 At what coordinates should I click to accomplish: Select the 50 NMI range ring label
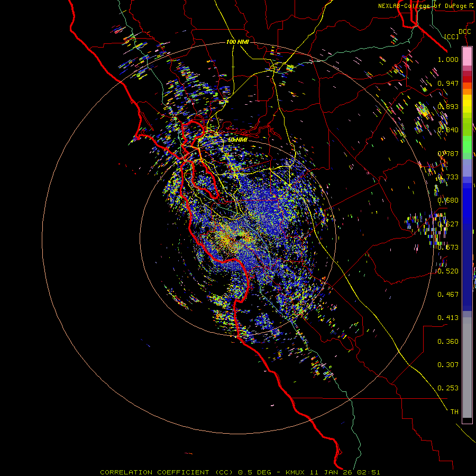(237, 140)
